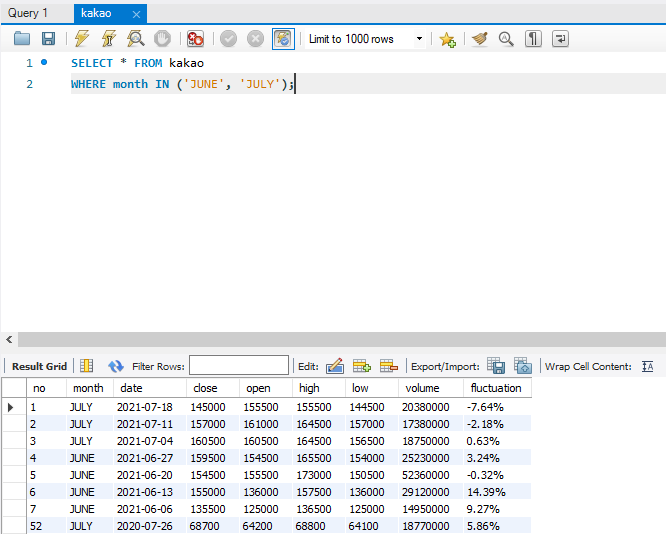Viewport: 666px width, 534px height.
Task: Refresh the result data icon
Action: coord(116,366)
